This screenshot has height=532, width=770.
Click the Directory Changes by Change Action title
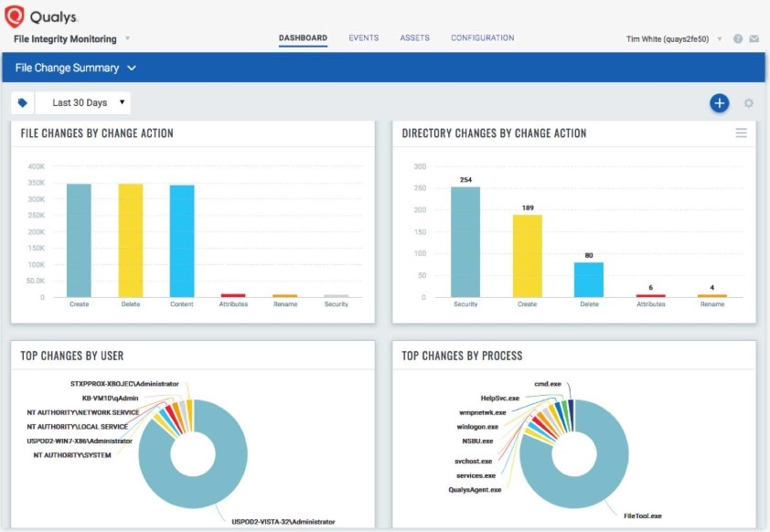[494, 133]
